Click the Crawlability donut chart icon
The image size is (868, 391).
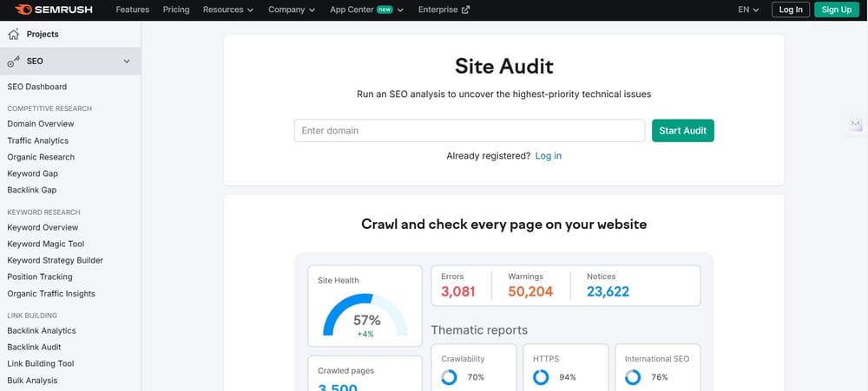tap(449, 377)
